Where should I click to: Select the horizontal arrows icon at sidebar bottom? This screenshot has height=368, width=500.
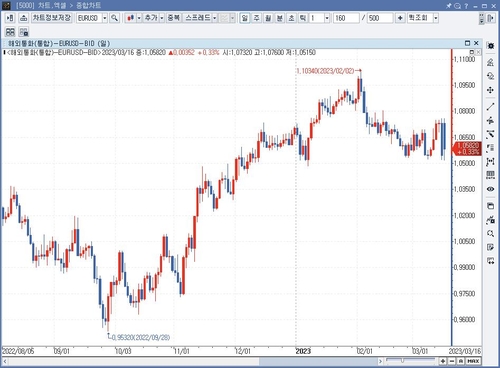click(x=490, y=261)
